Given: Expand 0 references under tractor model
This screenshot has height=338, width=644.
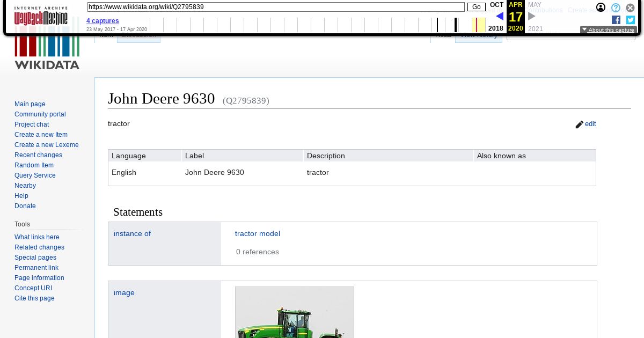Looking at the screenshot, I should [x=258, y=252].
